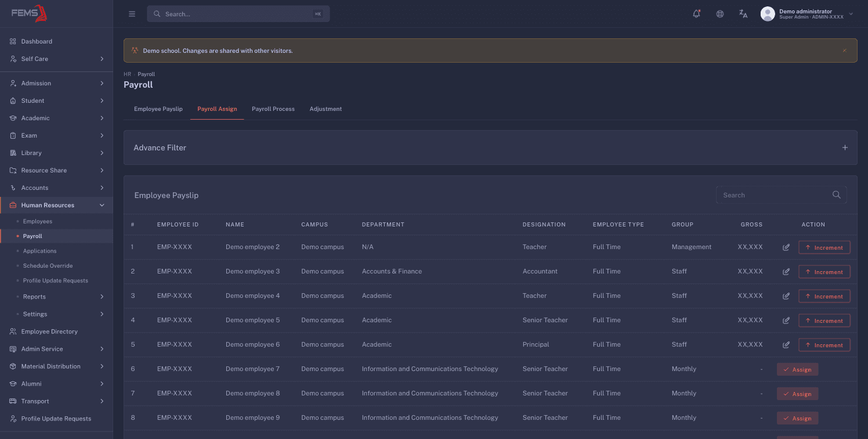The width and height of the screenshot is (868, 439).
Task: Expand the Advance Filter panel
Action: click(845, 147)
